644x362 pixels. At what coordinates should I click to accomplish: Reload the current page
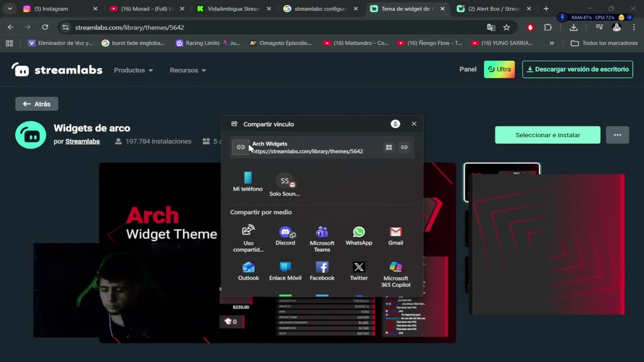point(45,27)
